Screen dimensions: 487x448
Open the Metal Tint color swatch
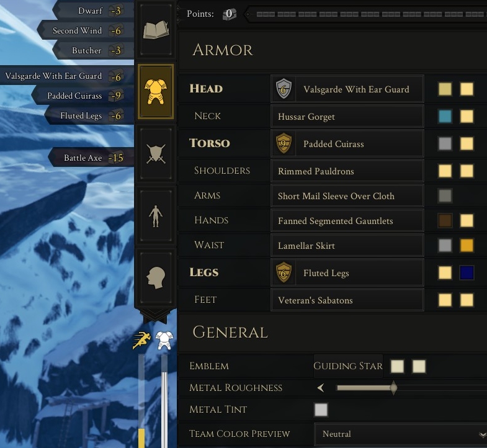[x=321, y=410]
